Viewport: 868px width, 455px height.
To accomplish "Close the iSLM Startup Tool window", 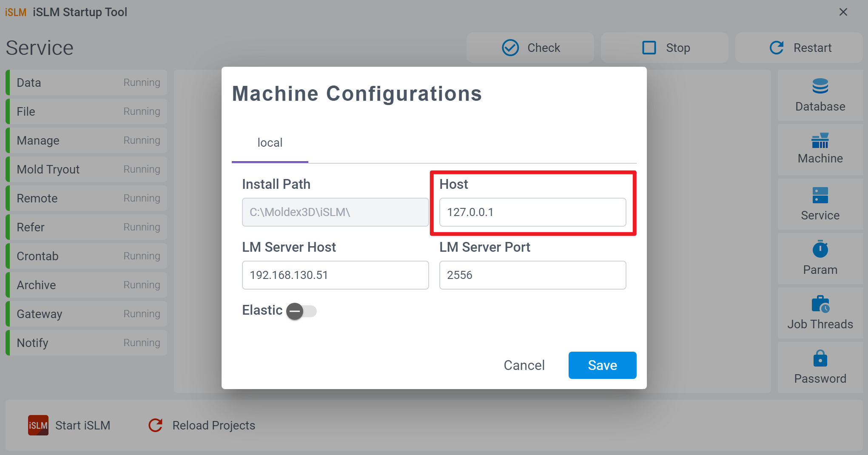I will [x=843, y=12].
